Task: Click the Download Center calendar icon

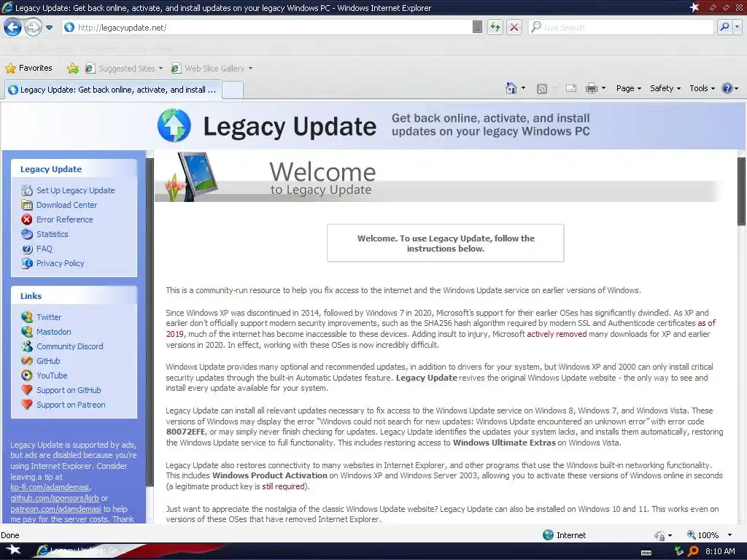Action: 27,205
